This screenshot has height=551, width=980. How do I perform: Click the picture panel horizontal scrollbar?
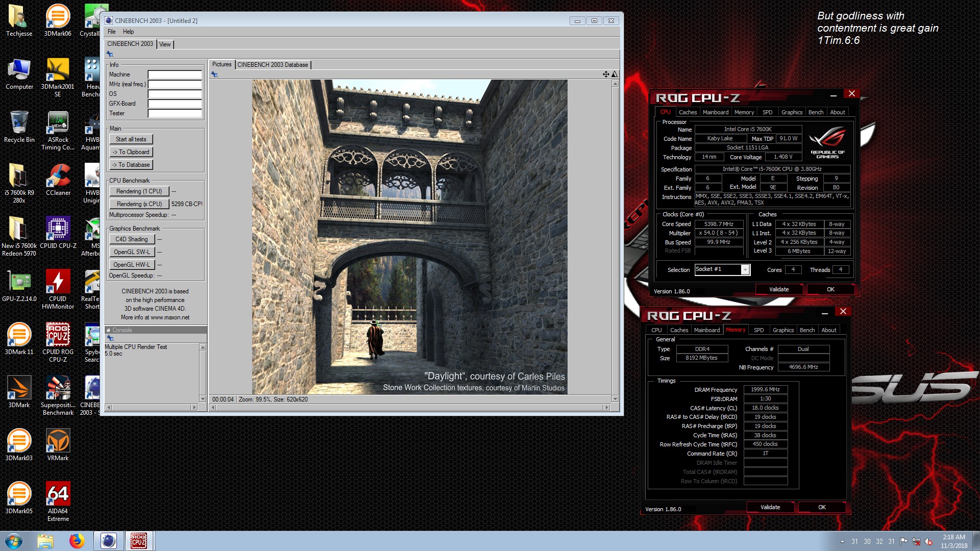[410, 407]
